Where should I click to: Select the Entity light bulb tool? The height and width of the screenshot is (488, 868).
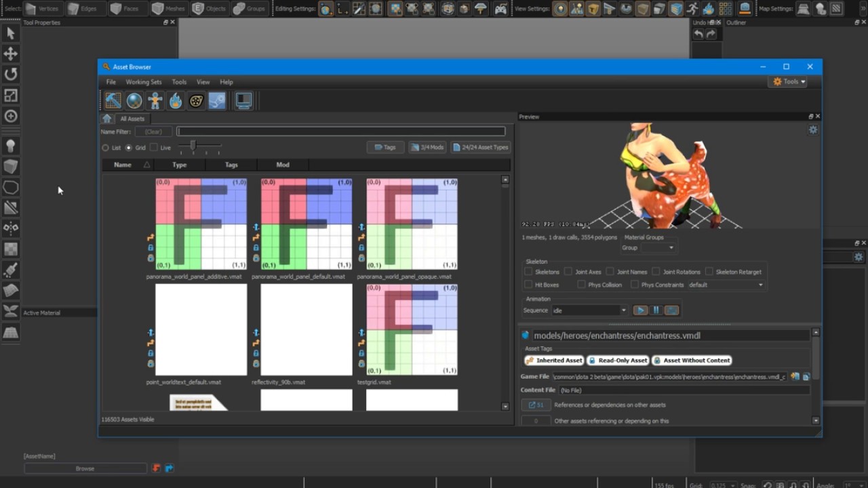(x=11, y=145)
